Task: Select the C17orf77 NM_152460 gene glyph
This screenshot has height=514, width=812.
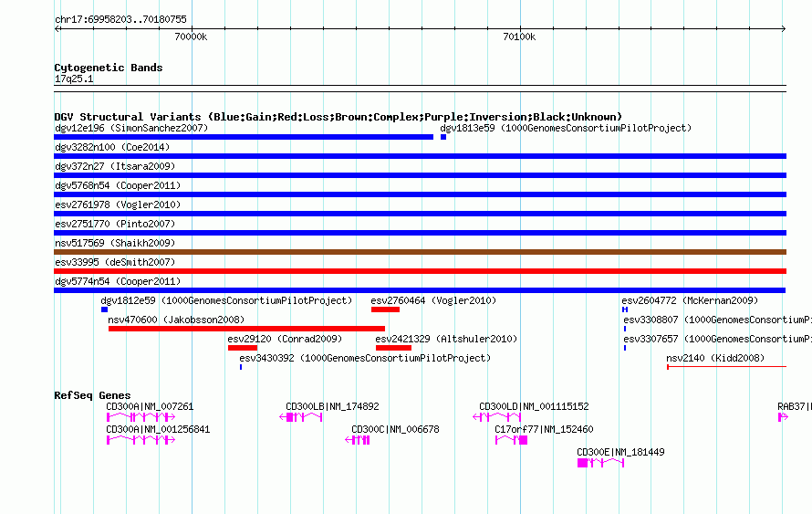Action: click(x=511, y=440)
